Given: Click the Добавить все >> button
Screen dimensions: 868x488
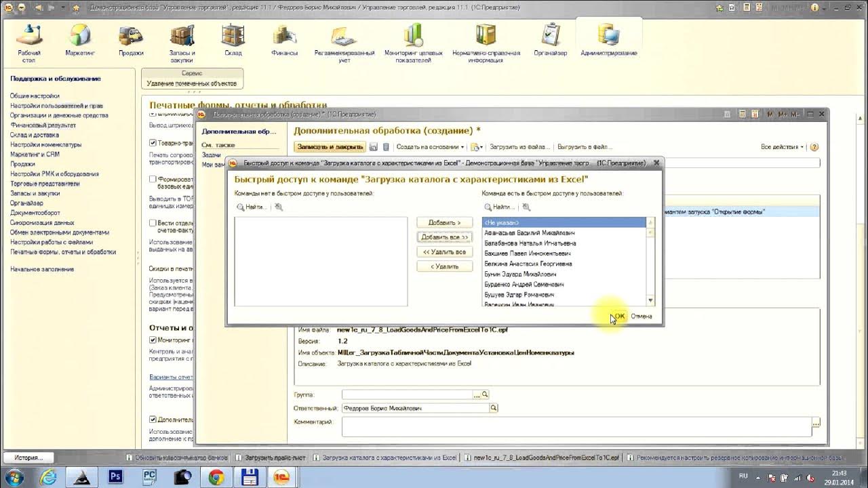Looking at the screenshot, I should point(444,237).
